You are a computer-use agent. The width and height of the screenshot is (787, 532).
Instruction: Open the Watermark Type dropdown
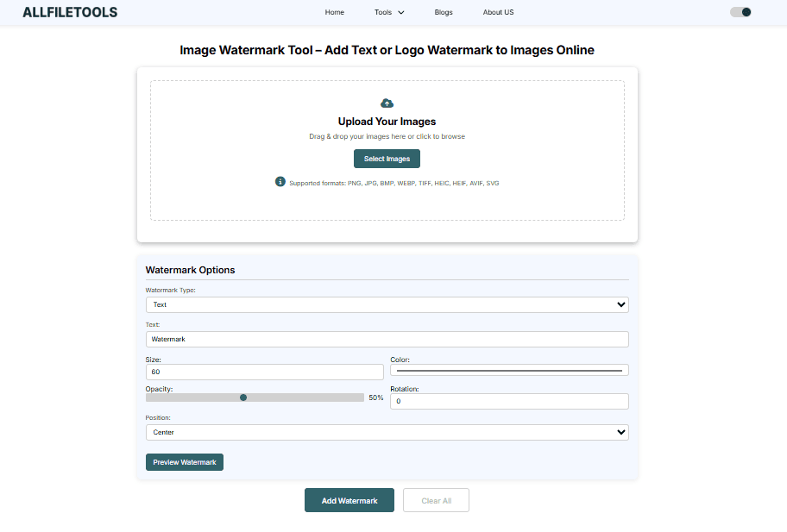(387, 304)
